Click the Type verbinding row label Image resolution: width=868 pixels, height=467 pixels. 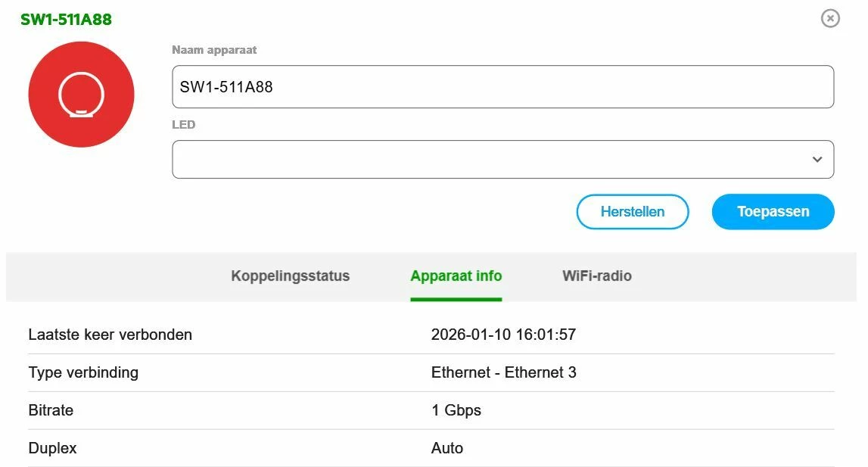83,372
